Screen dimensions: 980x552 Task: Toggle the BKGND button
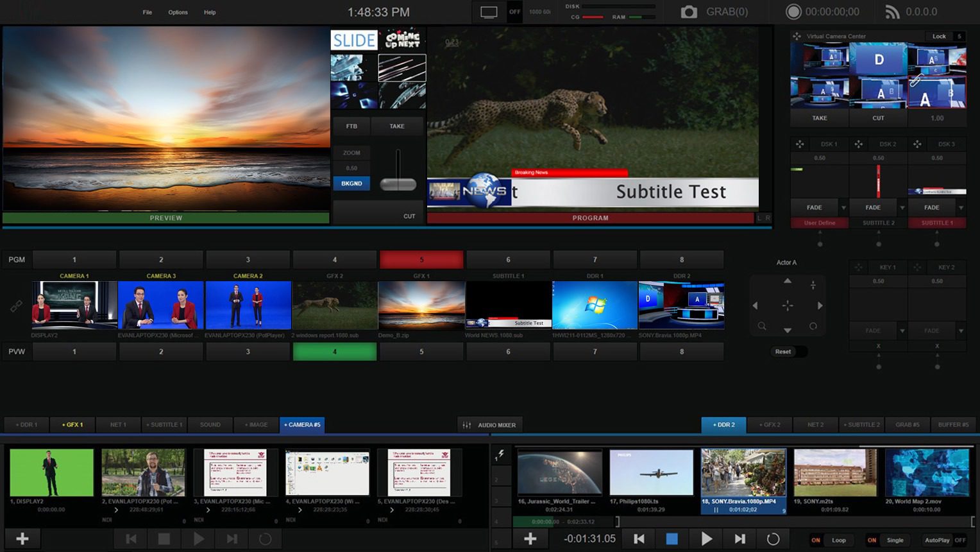351,184
